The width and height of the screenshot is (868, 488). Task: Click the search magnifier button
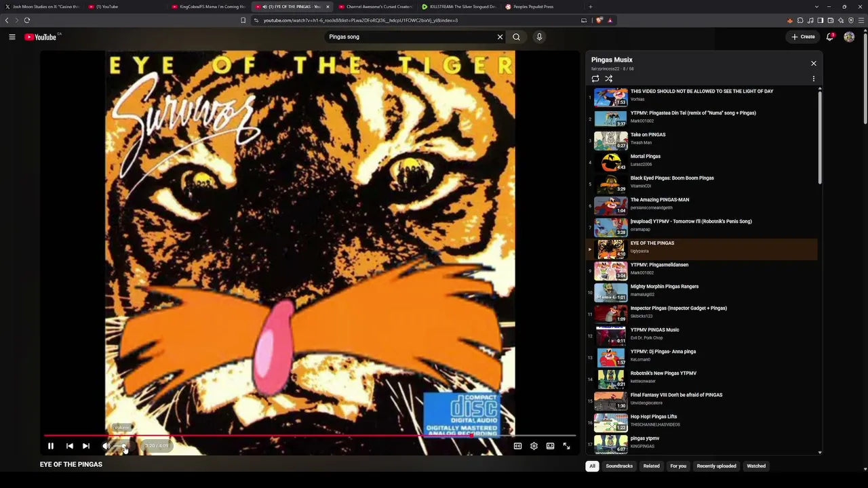click(516, 37)
